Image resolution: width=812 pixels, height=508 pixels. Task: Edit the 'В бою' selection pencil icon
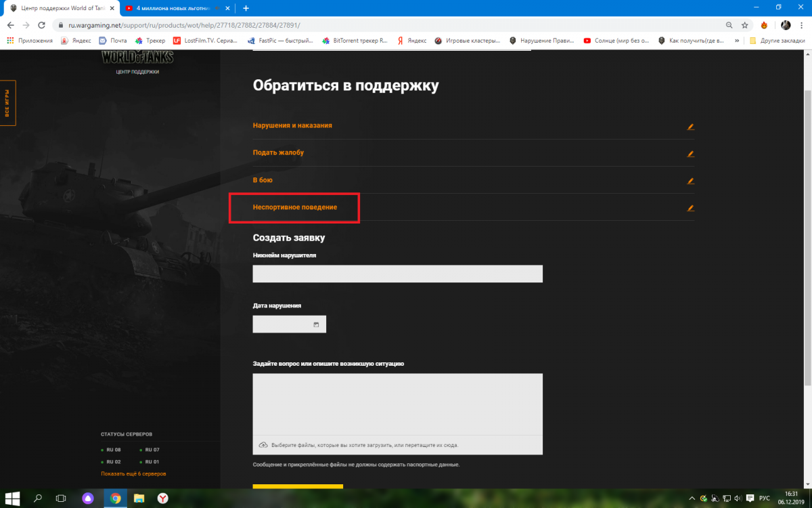690,181
